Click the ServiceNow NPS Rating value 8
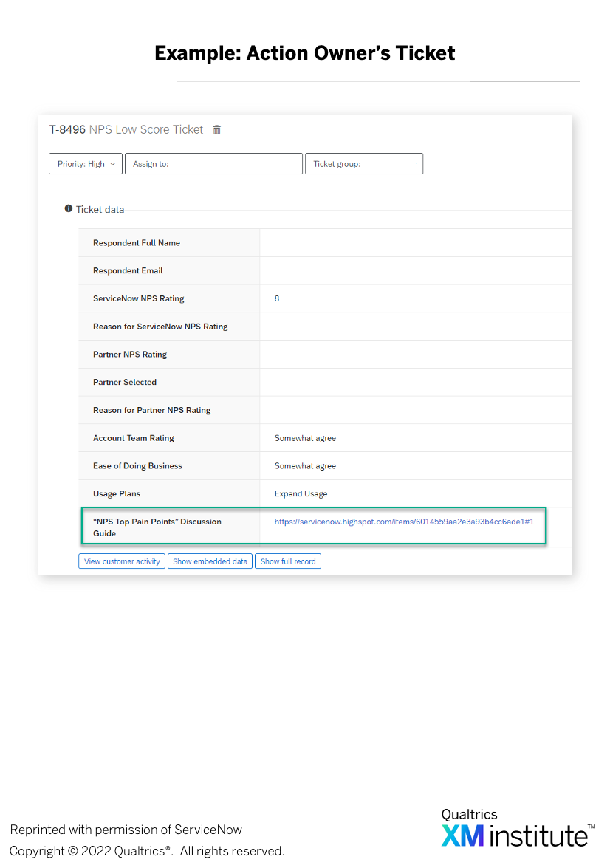This screenshot has width=610, height=868. (277, 298)
